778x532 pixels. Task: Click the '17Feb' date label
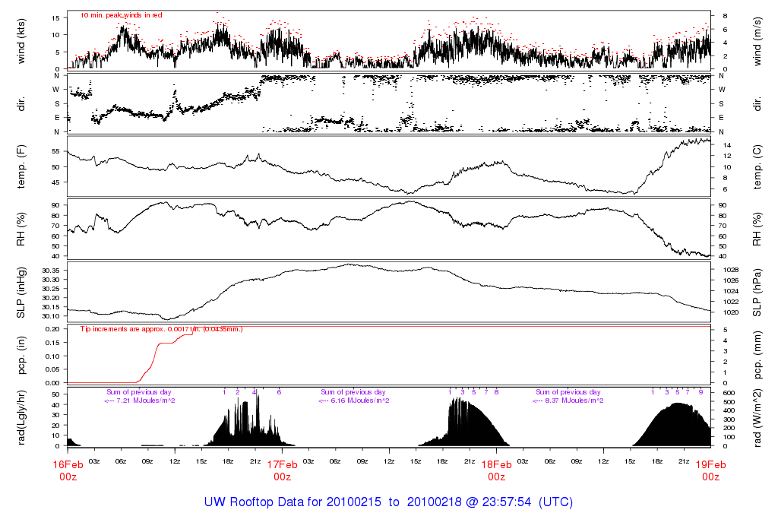click(283, 465)
